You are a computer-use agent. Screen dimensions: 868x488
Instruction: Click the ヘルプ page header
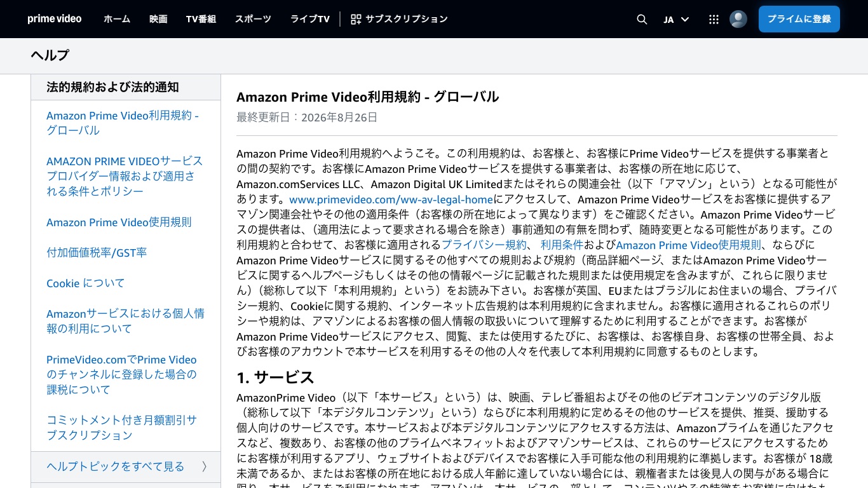tap(50, 56)
